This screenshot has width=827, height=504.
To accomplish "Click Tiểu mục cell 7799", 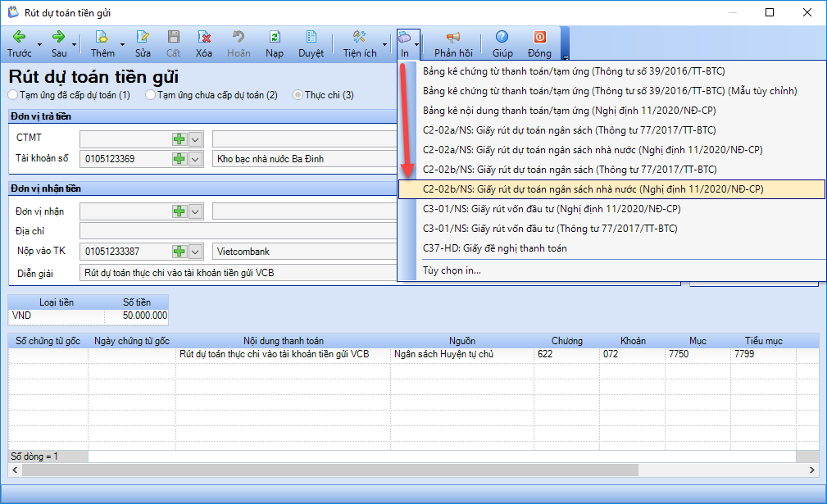I will (x=763, y=354).
